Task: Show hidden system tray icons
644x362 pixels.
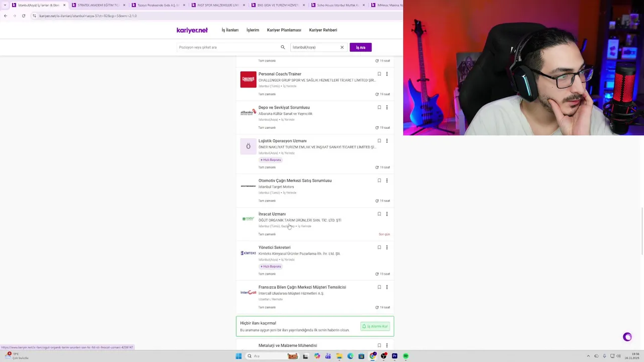Action: [588, 356]
